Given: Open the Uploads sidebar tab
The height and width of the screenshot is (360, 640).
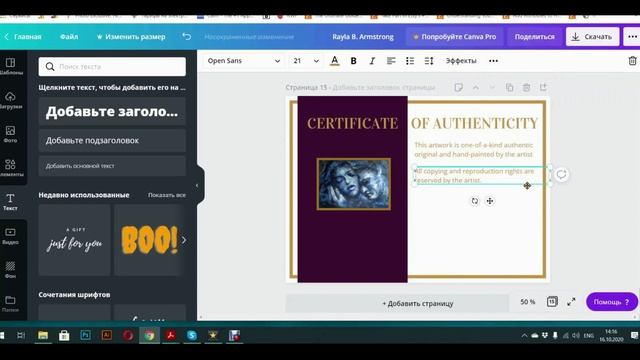Looking at the screenshot, I should coord(11,100).
